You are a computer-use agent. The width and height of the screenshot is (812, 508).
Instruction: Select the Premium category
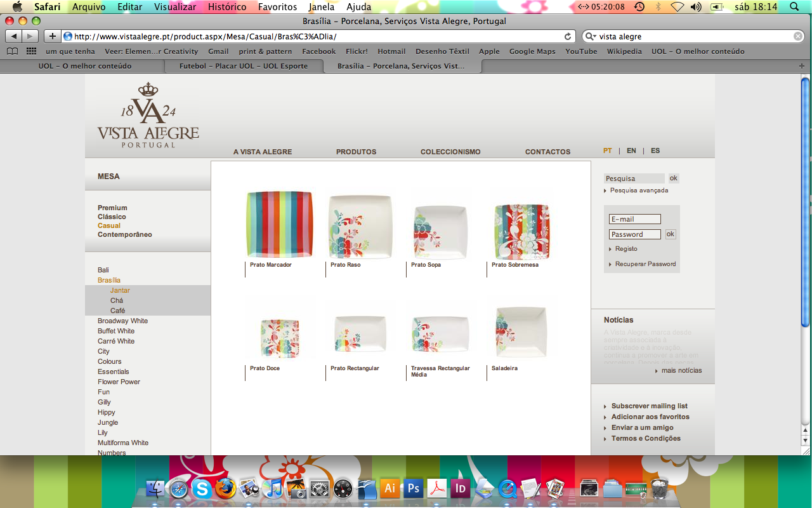[112, 208]
